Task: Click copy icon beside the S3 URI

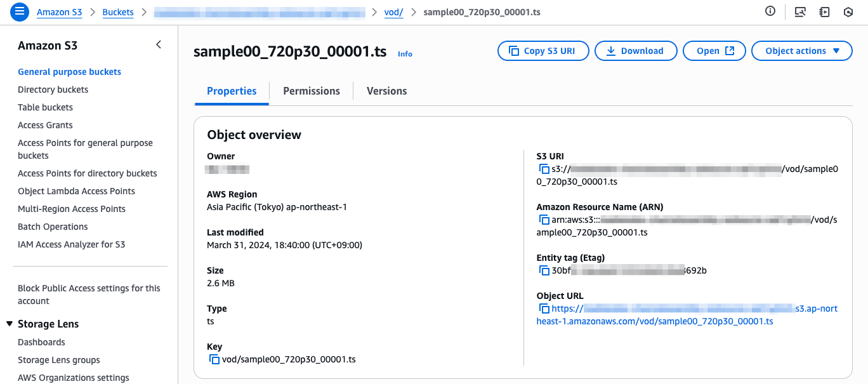Action: pos(544,169)
